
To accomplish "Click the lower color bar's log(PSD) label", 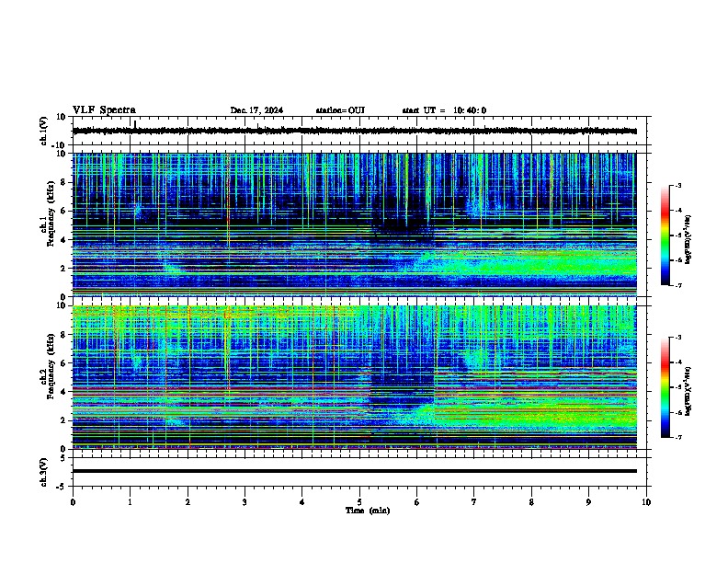I will [x=688, y=390].
